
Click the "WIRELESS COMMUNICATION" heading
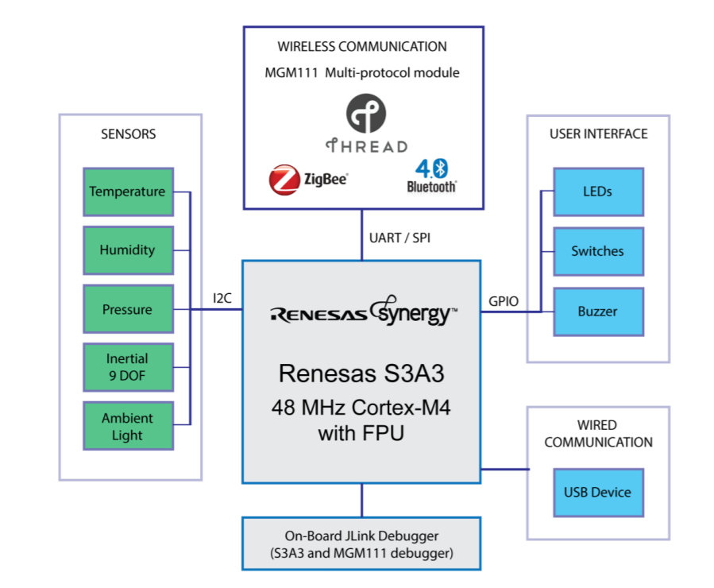point(362,46)
